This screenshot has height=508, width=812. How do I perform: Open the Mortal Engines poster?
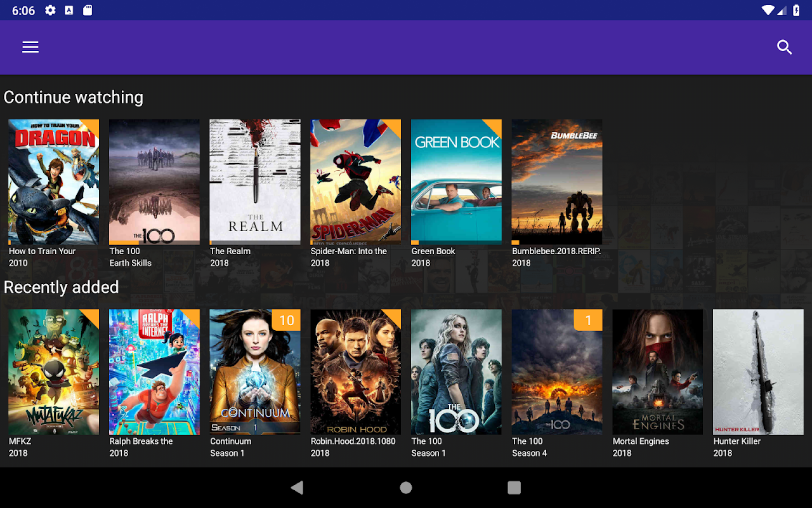[x=658, y=372]
